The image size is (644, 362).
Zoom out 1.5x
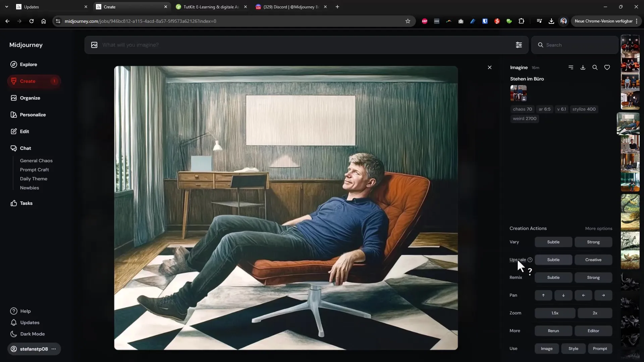pos(555,313)
